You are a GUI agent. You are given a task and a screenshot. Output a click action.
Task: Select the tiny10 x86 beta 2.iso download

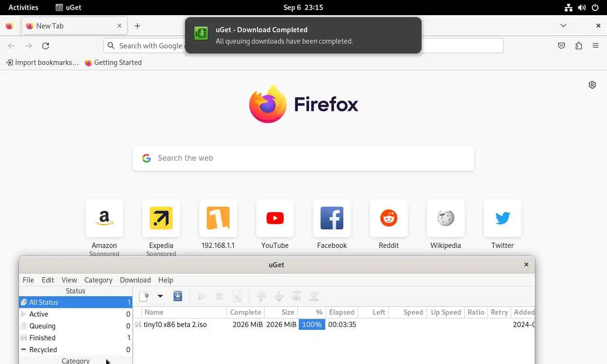tap(175, 325)
